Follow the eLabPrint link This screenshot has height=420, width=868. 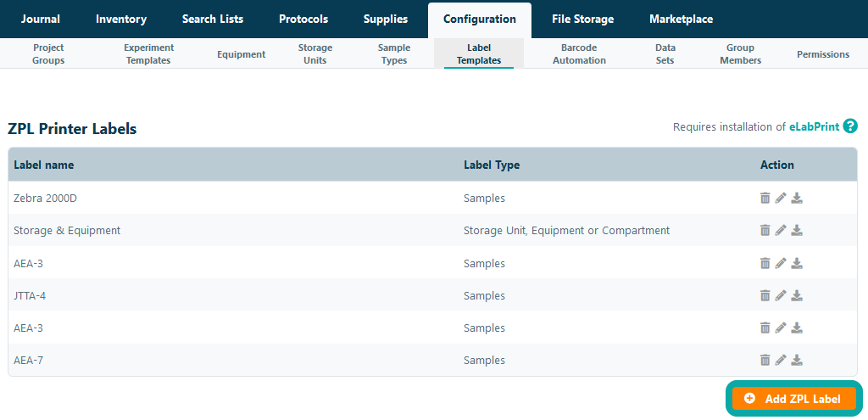tap(814, 127)
